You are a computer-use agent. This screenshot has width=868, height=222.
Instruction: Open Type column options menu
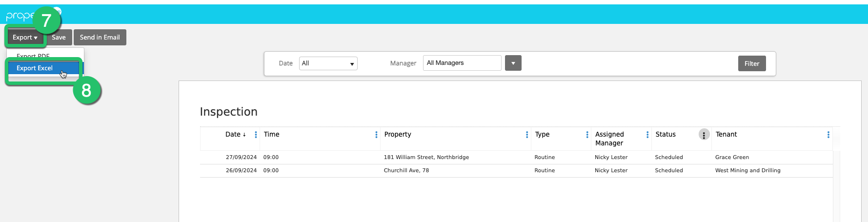pos(587,135)
